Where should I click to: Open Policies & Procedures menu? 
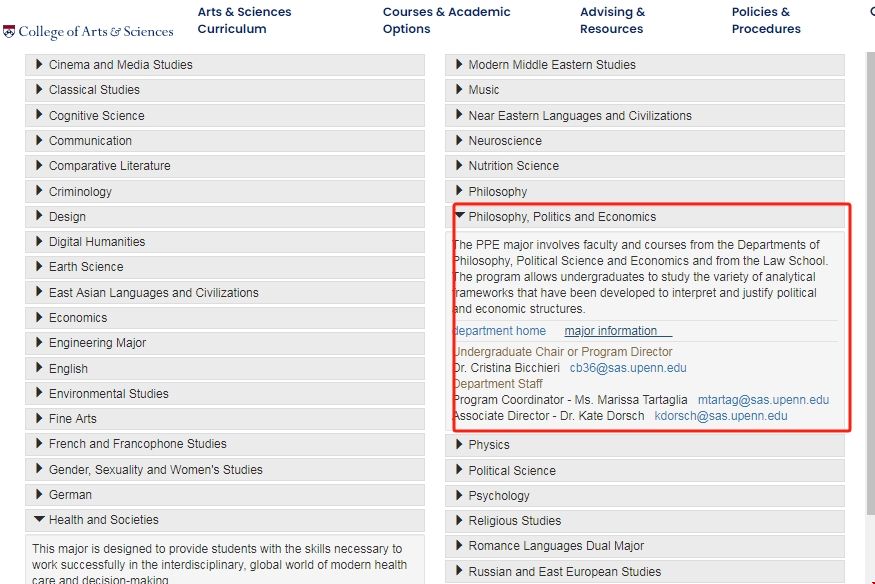(765, 21)
